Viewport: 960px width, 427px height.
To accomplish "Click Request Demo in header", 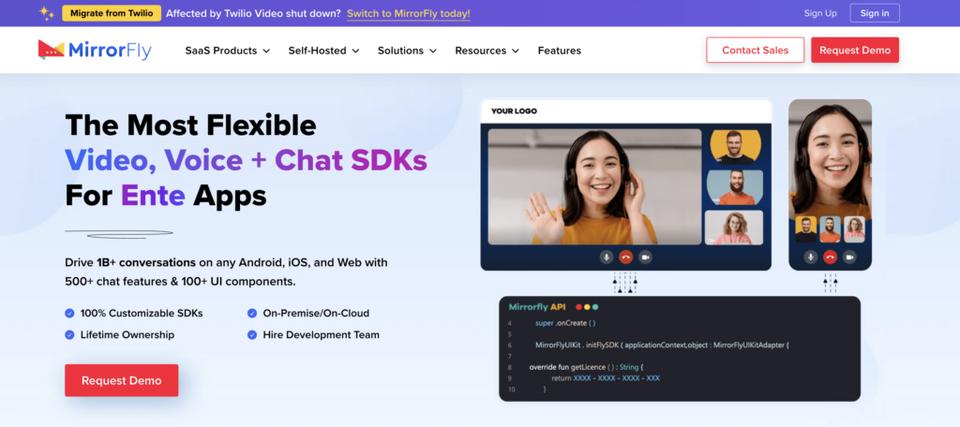I will 855,50.
